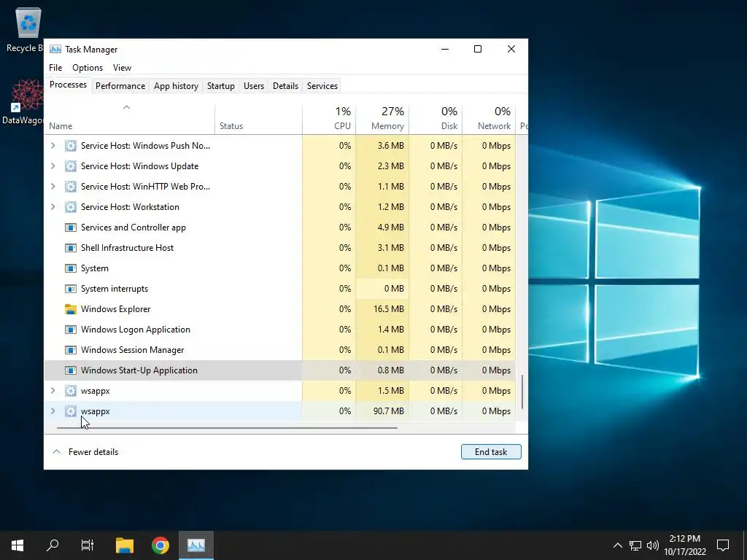The height and width of the screenshot is (560, 747).
Task: Click the Windows Session Manager icon
Action: tap(71, 350)
